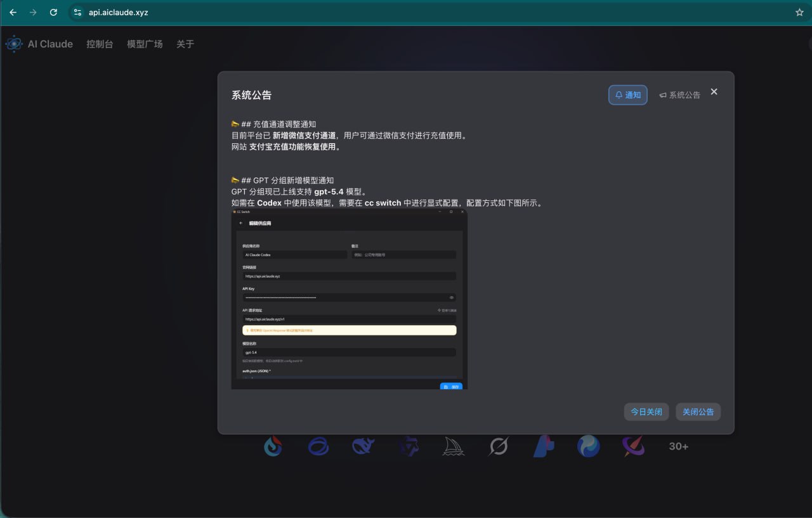Bookmark this page with the star icon

799,12
